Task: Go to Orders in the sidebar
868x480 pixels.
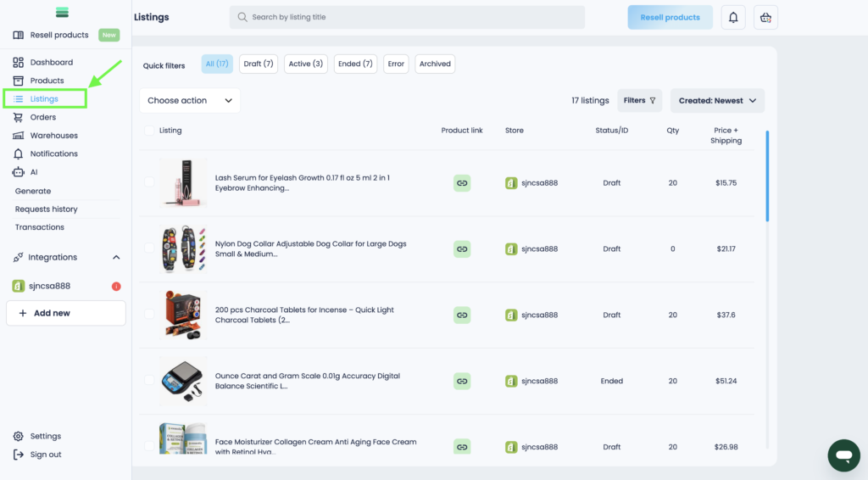Action: point(42,117)
